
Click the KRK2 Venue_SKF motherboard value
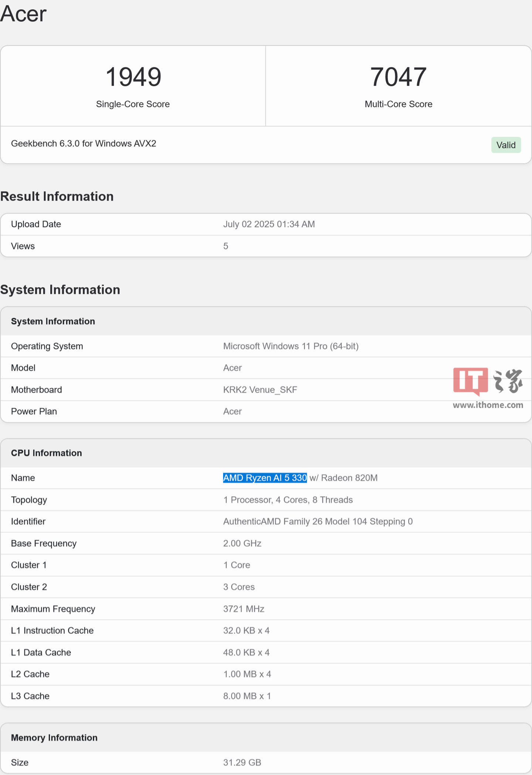260,390
